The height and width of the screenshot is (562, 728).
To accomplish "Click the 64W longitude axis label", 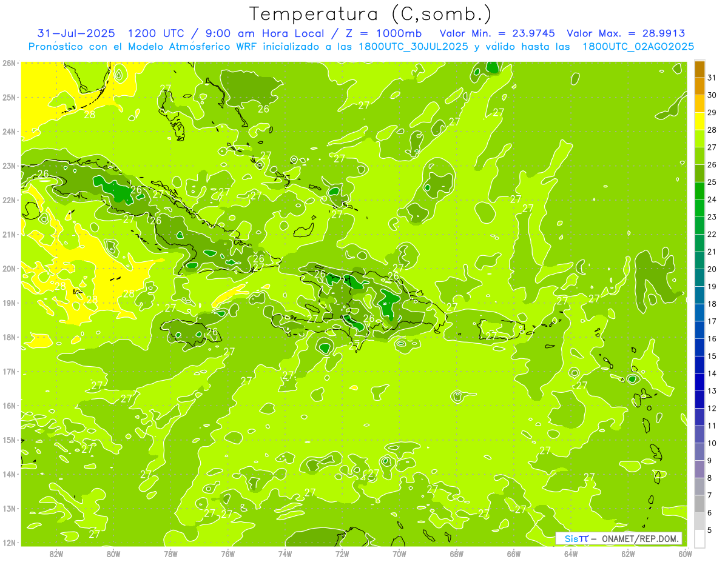I will (571, 554).
